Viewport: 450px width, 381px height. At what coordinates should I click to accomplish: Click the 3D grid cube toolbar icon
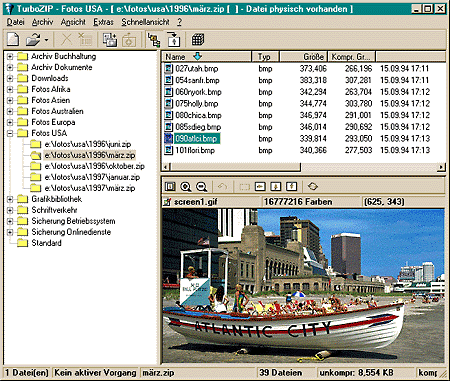(198, 39)
